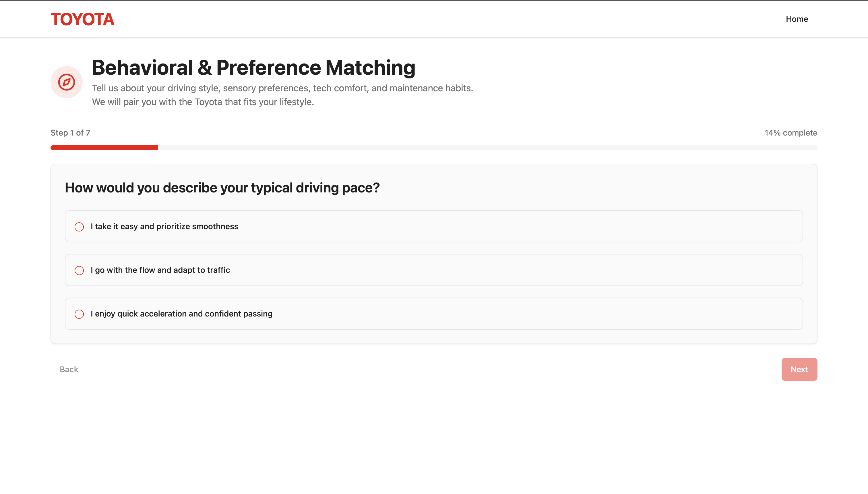Select the 'quick acceleration' radio button
The image size is (868, 494).
pyautogui.click(x=79, y=314)
